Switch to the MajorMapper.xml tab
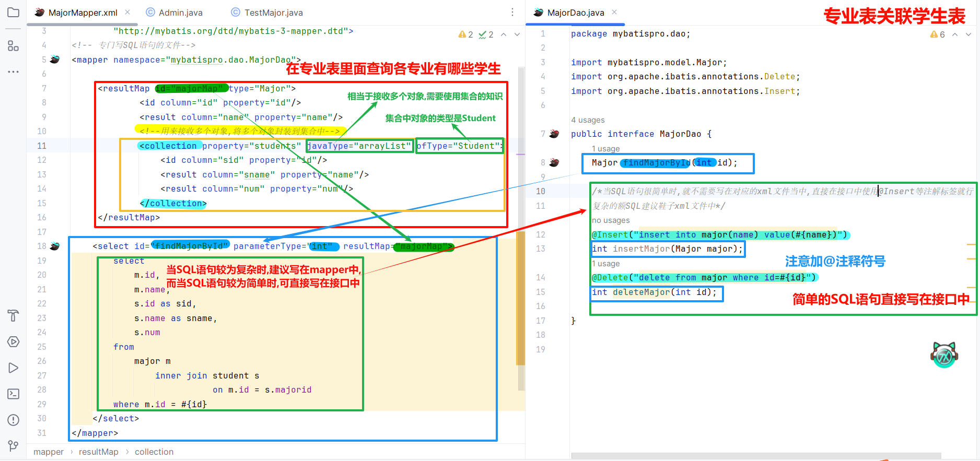Viewport: 980px width, 461px height. [83, 13]
